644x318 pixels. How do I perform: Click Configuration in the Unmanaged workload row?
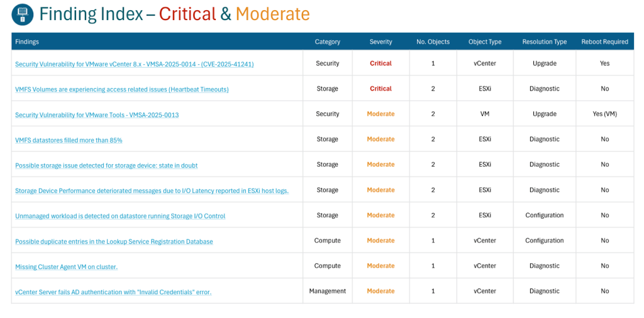coord(544,216)
